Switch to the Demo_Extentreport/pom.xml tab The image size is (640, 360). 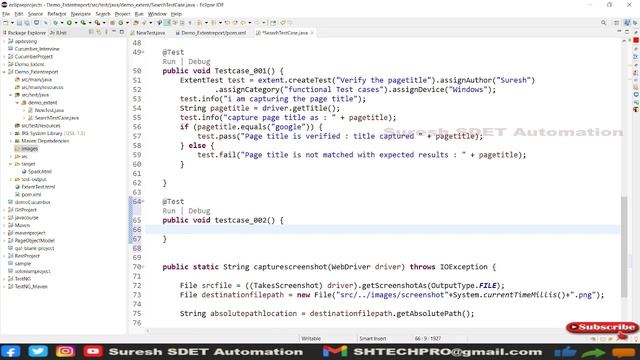pos(211,33)
